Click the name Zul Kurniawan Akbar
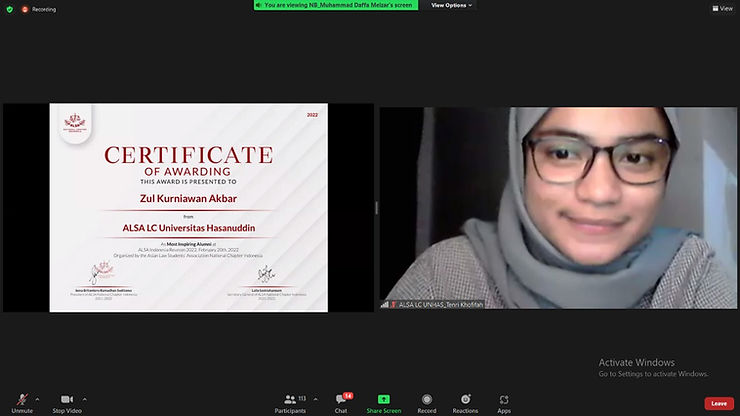 pyautogui.click(x=188, y=199)
